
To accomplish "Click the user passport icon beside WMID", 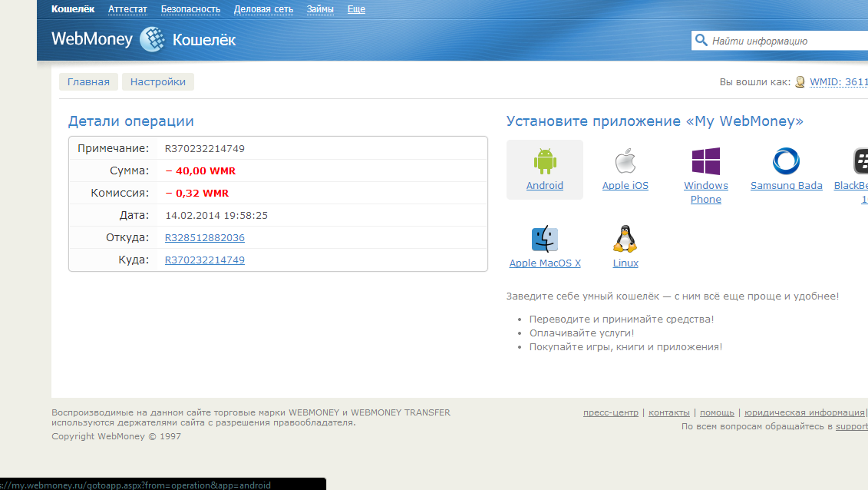I will [x=800, y=82].
